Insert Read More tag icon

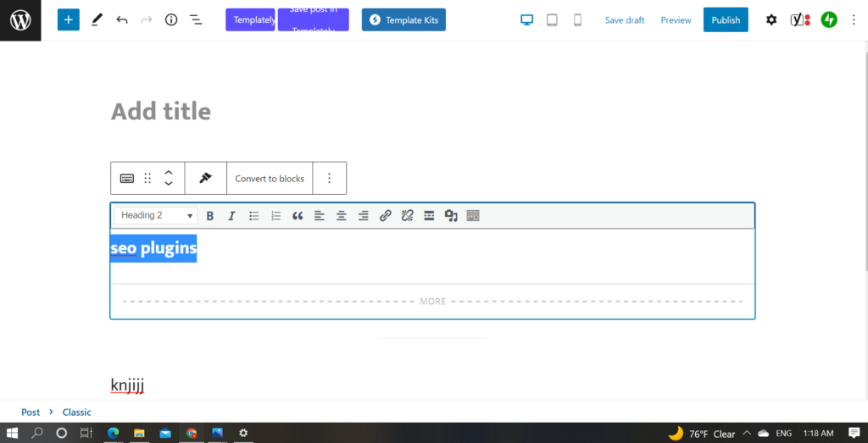click(429, 216)
